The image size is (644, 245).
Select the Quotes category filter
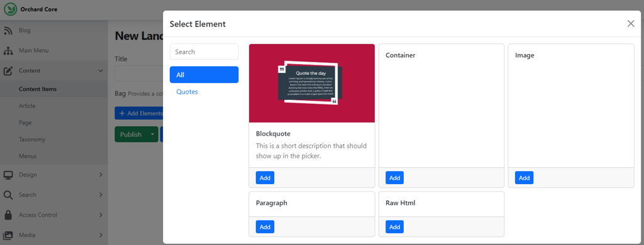coord(187,92)
